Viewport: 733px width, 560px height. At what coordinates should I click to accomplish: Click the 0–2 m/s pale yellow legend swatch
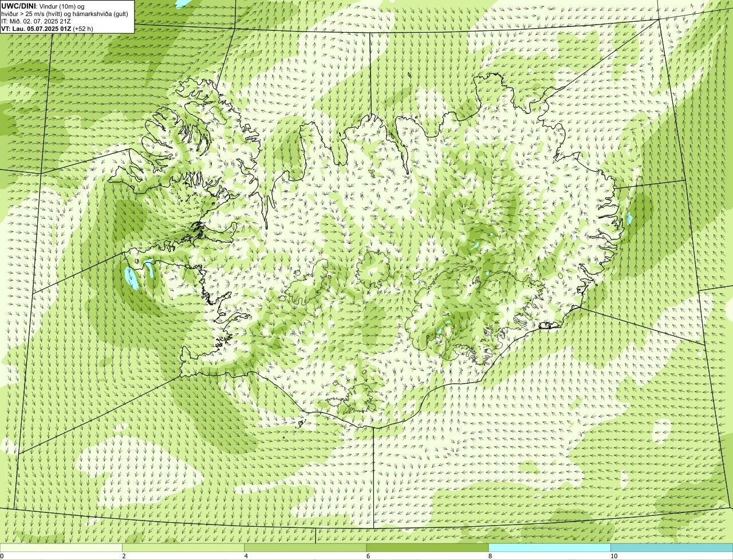pos(61,548)
